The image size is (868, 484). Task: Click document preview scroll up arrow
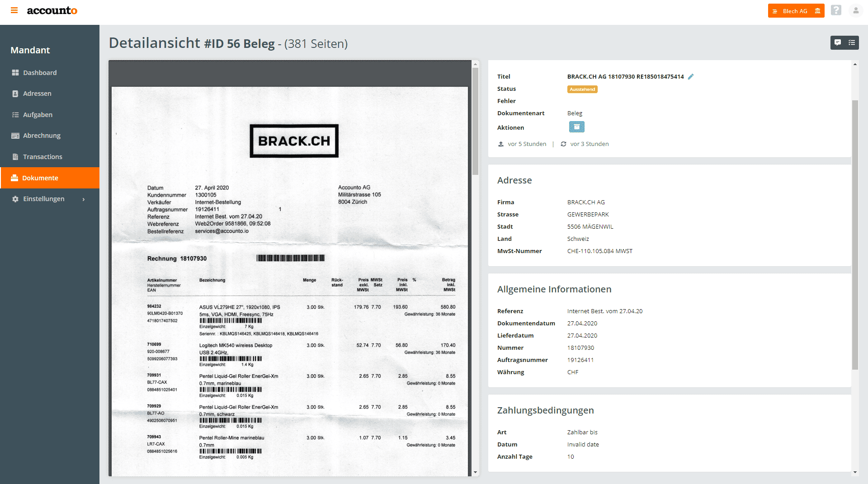click(x=475, y=64)
